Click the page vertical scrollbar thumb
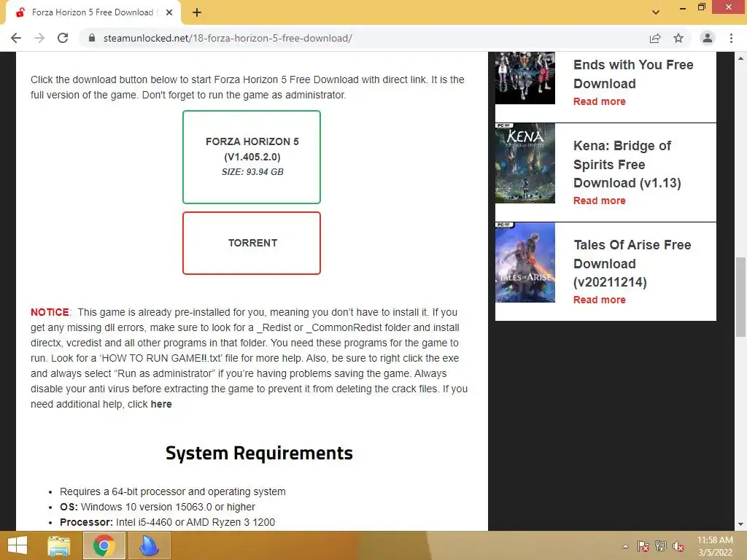Screen dimensions: 747x560 click(740, 297)
